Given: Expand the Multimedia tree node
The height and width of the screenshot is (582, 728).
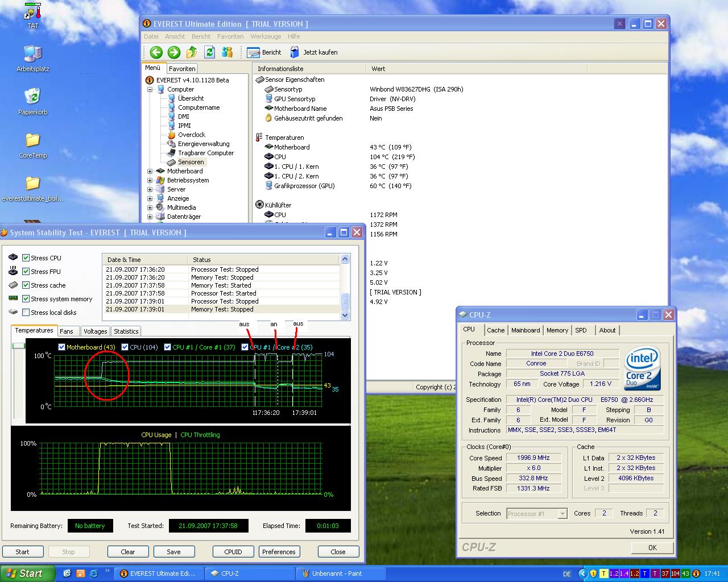Looking at the screenshot, I should [150, 207].
